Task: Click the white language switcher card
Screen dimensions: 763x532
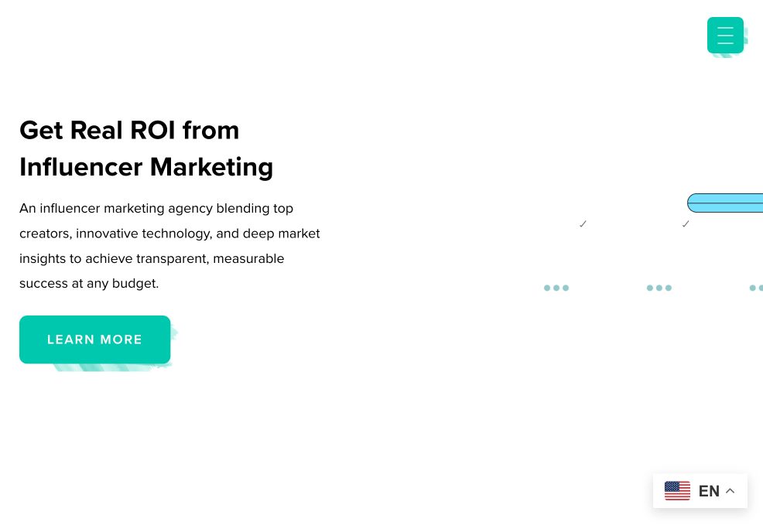Action: coord(700,490)
